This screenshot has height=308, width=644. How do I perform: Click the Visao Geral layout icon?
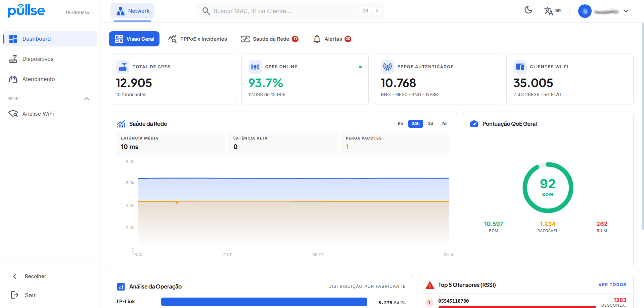pos(119,39)
